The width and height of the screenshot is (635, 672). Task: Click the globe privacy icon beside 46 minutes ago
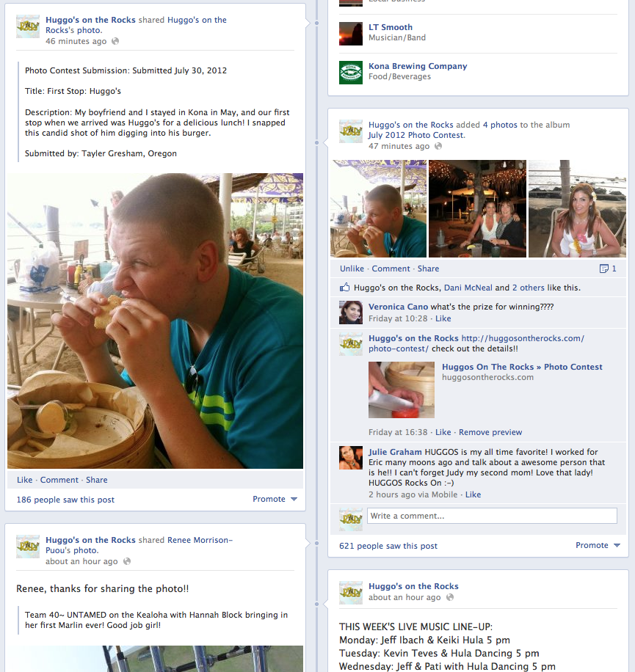tap(115, 41)
